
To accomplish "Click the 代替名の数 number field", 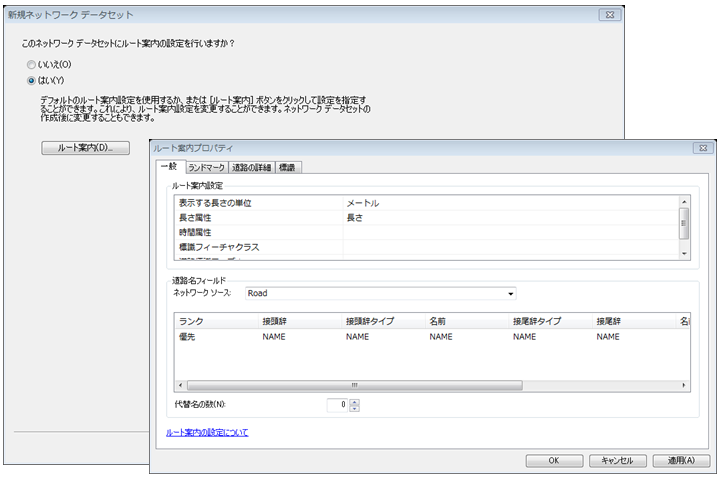I will [x=336, y=405].
